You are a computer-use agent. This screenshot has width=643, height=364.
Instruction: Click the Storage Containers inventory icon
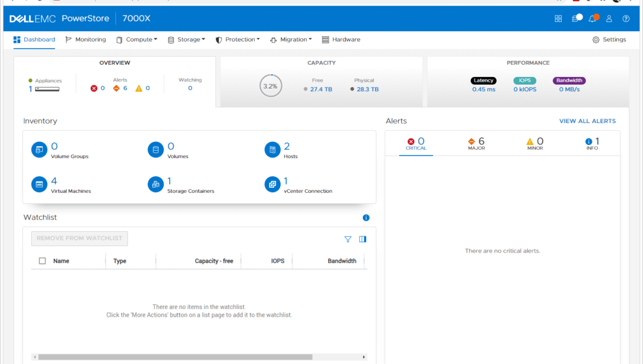coord(156,184)
